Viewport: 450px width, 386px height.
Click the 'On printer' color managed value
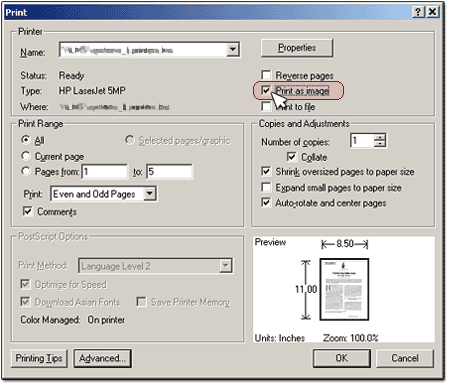pyautogui.click(x=106, y=320)
